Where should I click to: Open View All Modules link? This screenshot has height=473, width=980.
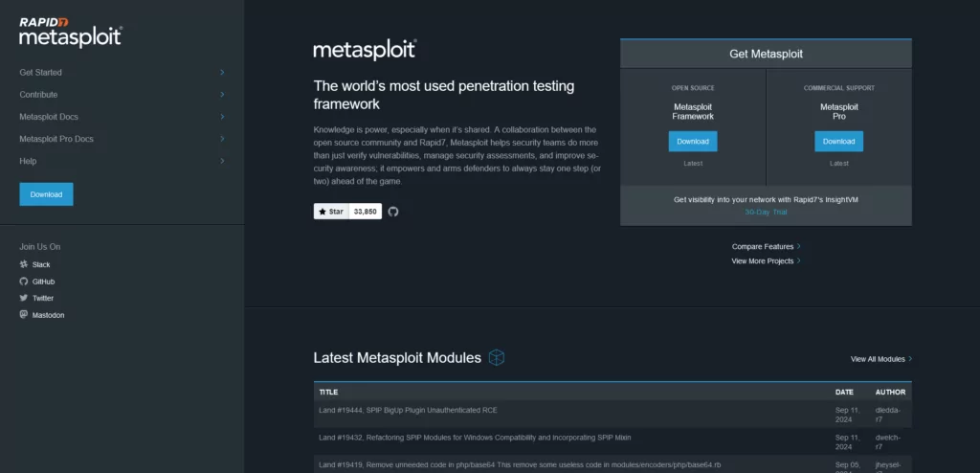pyautogui.click(x=881, y=359)
